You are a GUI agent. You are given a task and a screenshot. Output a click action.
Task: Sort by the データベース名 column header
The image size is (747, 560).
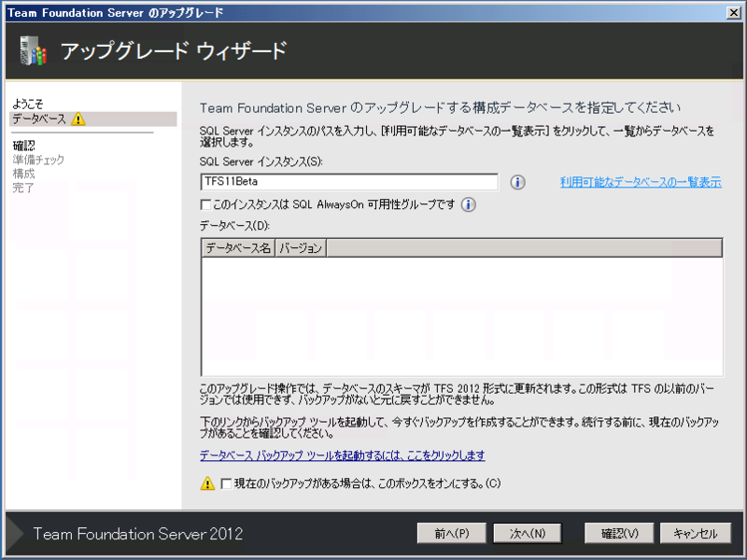[x=238, y=248]
